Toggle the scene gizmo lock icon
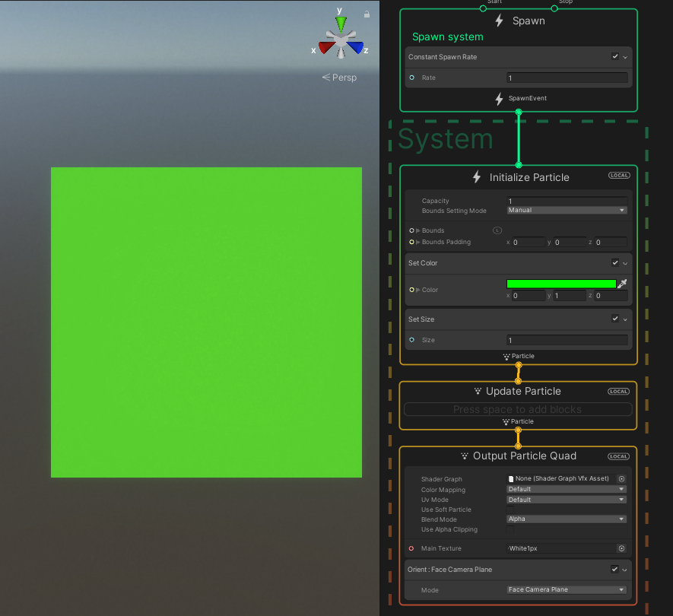This screenshot has height=616, width=673. click(x=367, y=14)
